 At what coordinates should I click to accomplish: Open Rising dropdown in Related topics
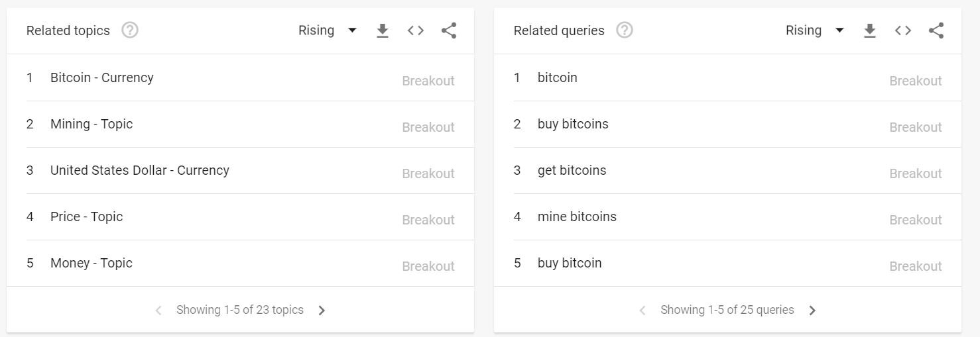[328, 30]
